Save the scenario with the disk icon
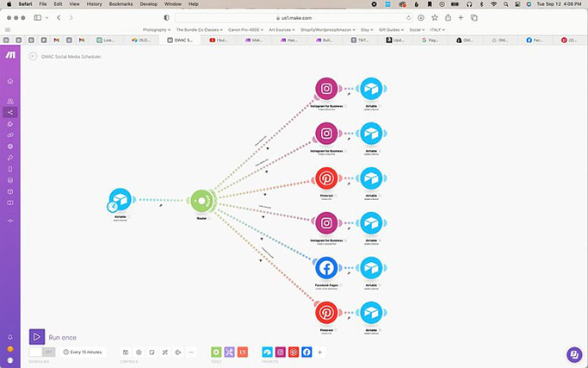 tap(126, 352)
